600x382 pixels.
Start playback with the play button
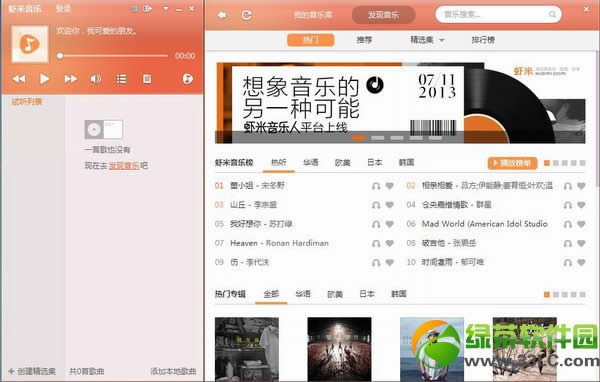(44, 79)
